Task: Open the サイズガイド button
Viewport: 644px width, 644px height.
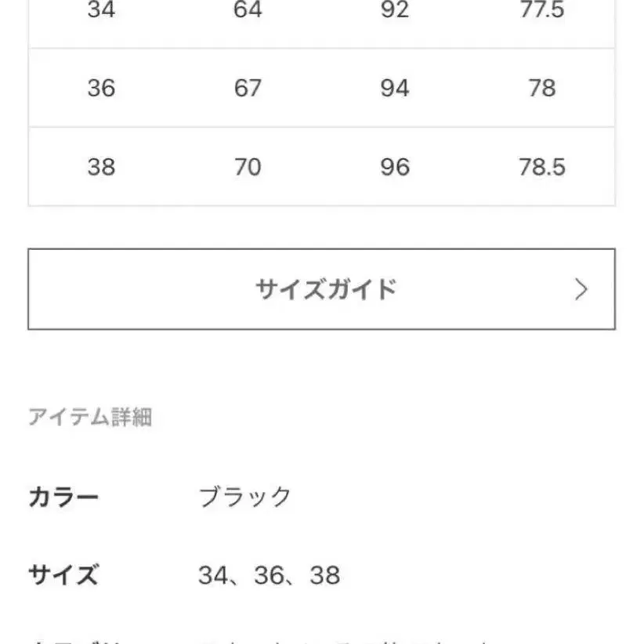Action: pos(321,289)
